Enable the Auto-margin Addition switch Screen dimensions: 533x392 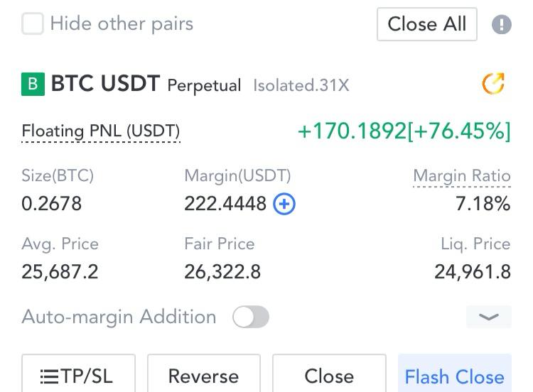251,317
